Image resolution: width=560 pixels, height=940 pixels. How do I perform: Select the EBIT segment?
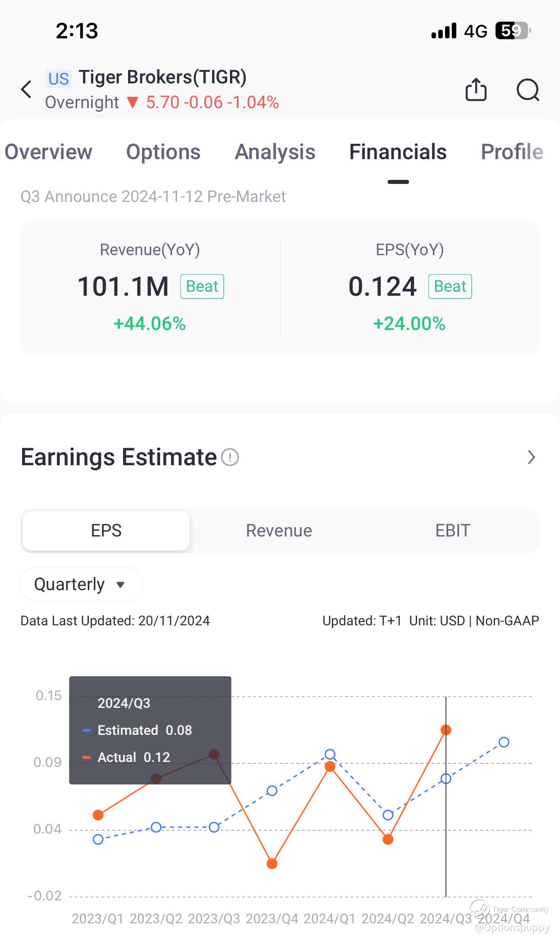(x=453, y=531)
